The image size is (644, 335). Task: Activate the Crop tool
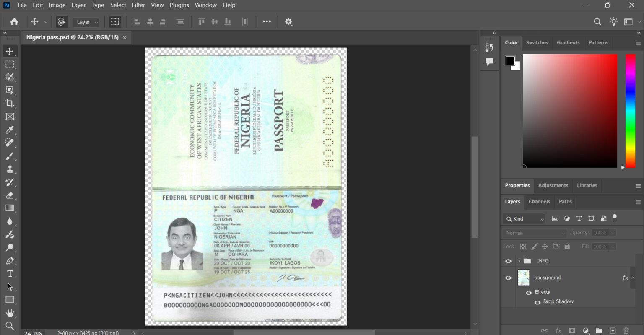[x=10, y=103]
